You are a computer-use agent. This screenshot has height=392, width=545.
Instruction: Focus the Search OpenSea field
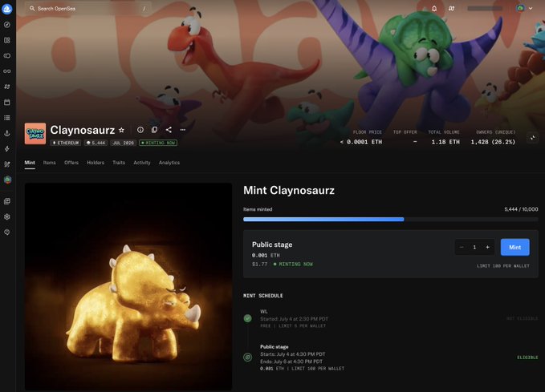(88, 8)
